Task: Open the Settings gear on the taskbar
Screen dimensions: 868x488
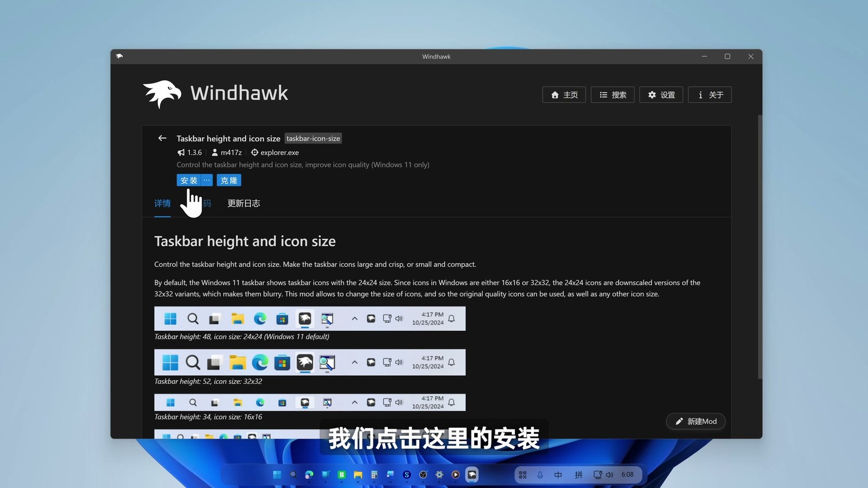Action: (x=439, y=475)
